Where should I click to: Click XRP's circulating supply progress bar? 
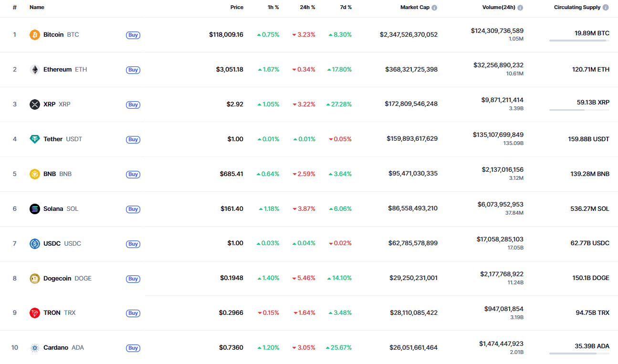coord(579,110)
